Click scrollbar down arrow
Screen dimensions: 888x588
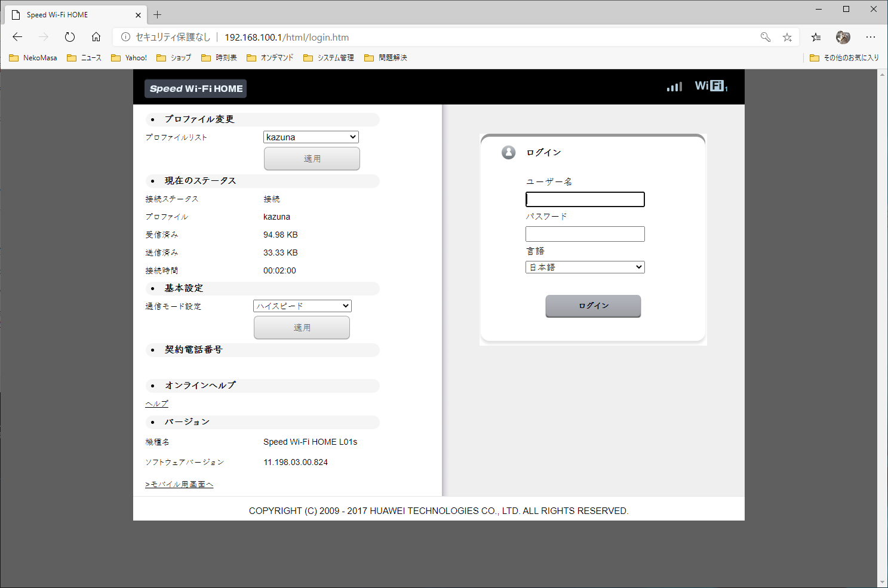tap(883, 582)
